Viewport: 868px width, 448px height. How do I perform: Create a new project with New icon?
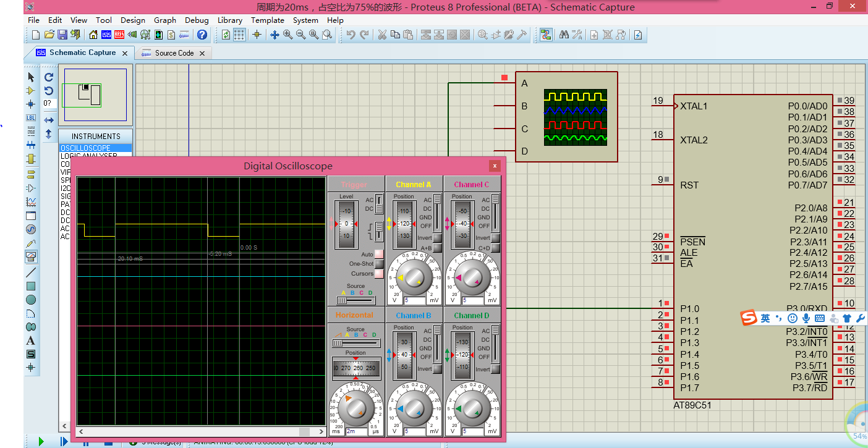36,35
